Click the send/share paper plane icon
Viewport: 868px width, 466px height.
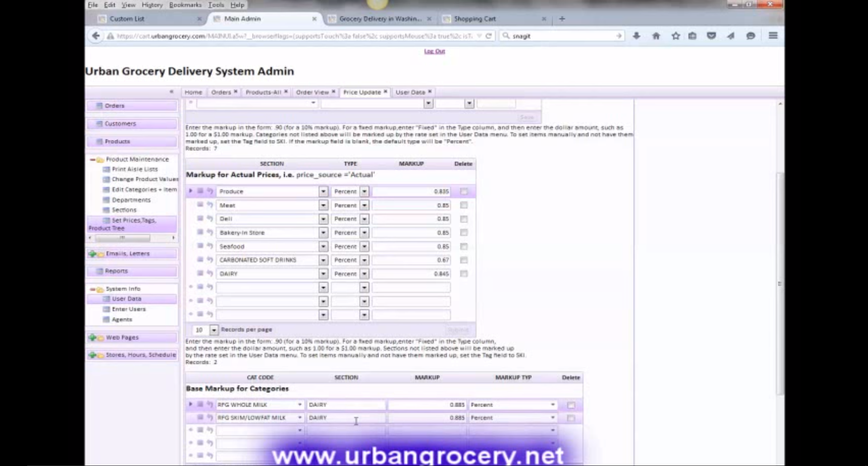pyautogui.click(x=731, y=36)
